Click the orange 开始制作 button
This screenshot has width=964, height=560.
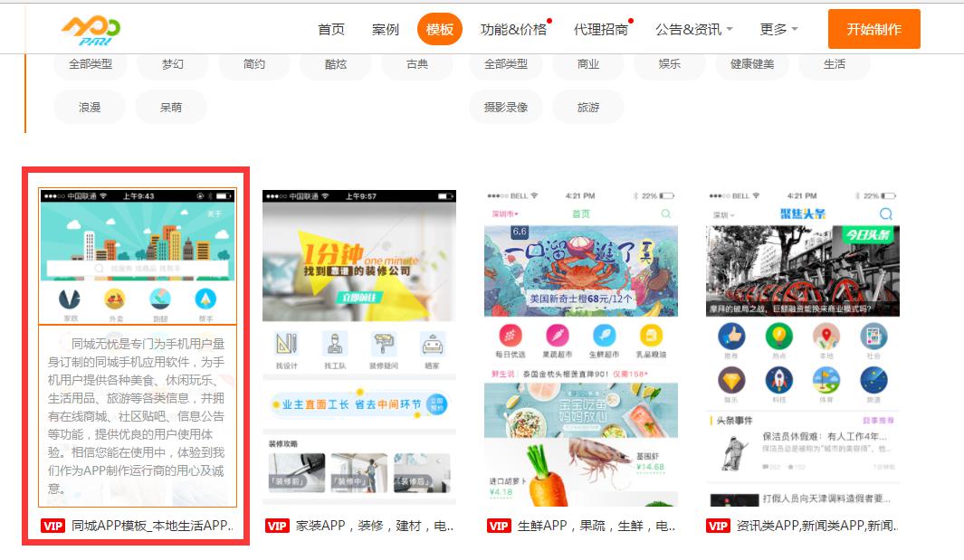click(873, 28)
